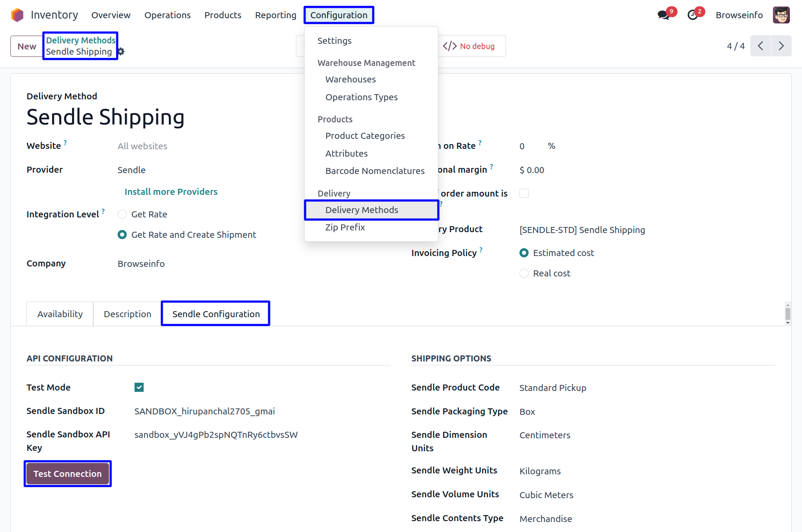Go to the next record arrow
Viewport: 802px width, 532px height.
pyautogui.click(x=781, y=46)
